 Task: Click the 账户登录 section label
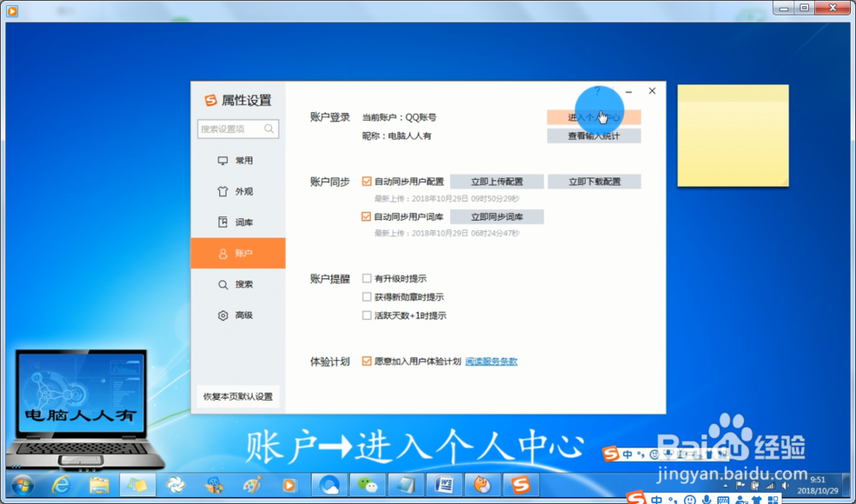[330, 117]
